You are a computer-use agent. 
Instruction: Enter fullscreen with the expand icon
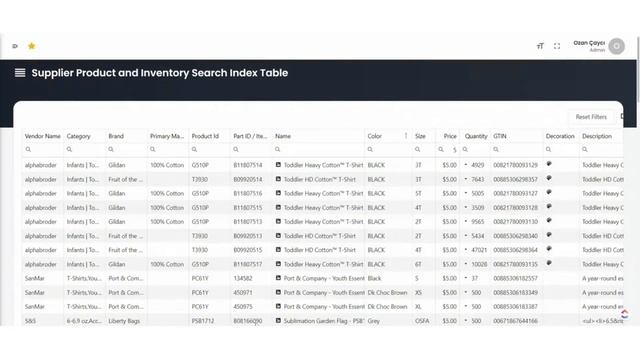point(557,46)
